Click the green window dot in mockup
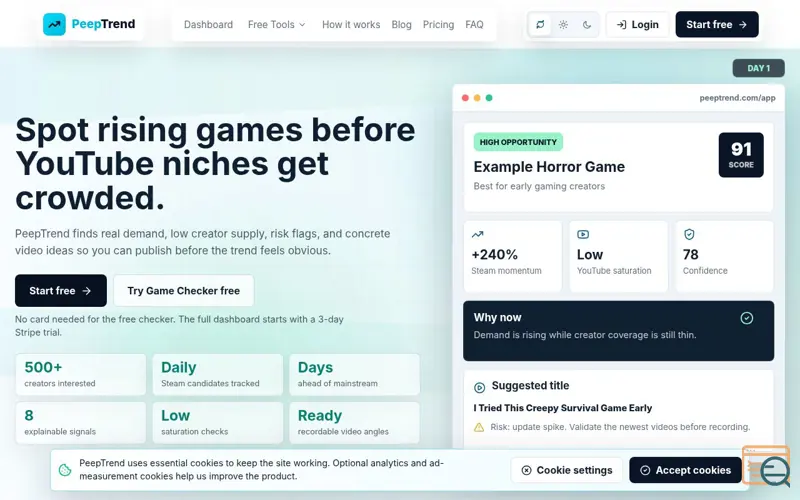The height and width of the screenshot is (500, 800). tap(489, 98)
